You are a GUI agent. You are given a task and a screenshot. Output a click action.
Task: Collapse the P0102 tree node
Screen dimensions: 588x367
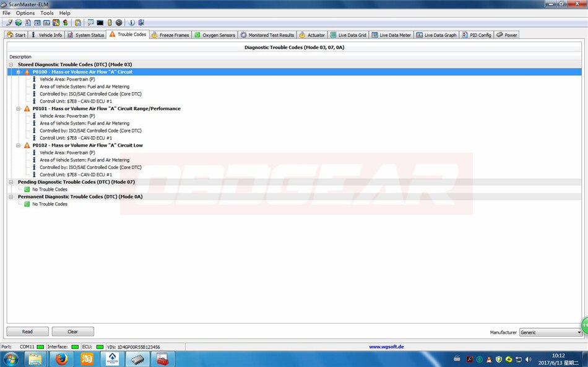[19, 145]
